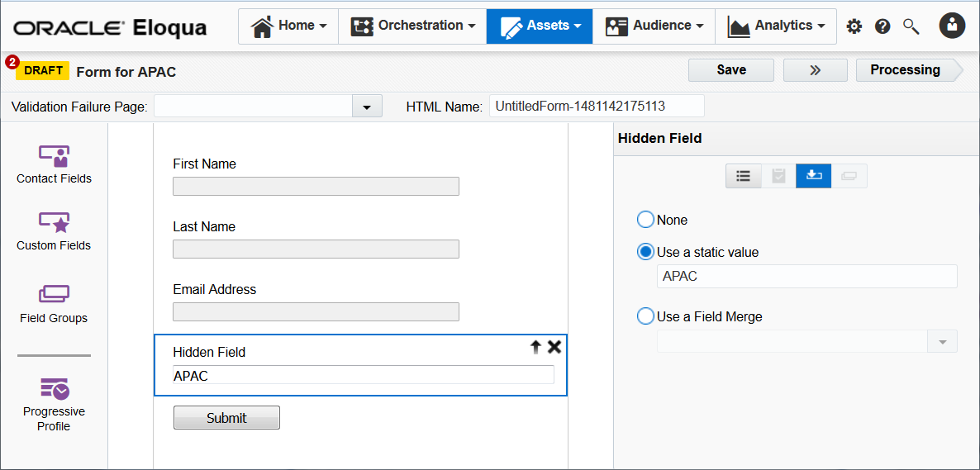The height and width of the screenshot is (470, 980).
Task: Click the Processing button
Action: (905, 70)
